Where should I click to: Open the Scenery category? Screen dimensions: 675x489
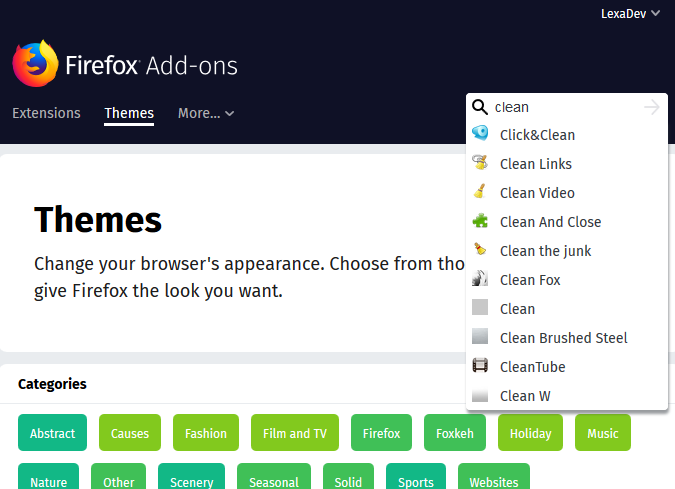192,477
